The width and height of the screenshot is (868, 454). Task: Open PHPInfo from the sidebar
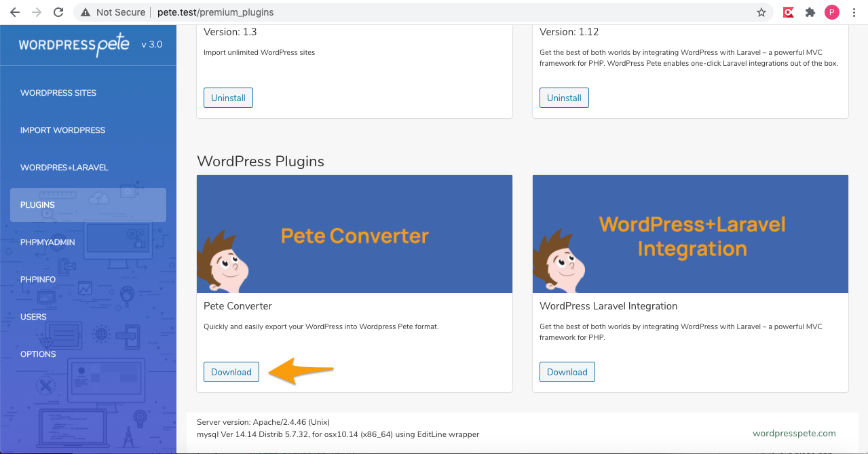[x=38, y=280]
